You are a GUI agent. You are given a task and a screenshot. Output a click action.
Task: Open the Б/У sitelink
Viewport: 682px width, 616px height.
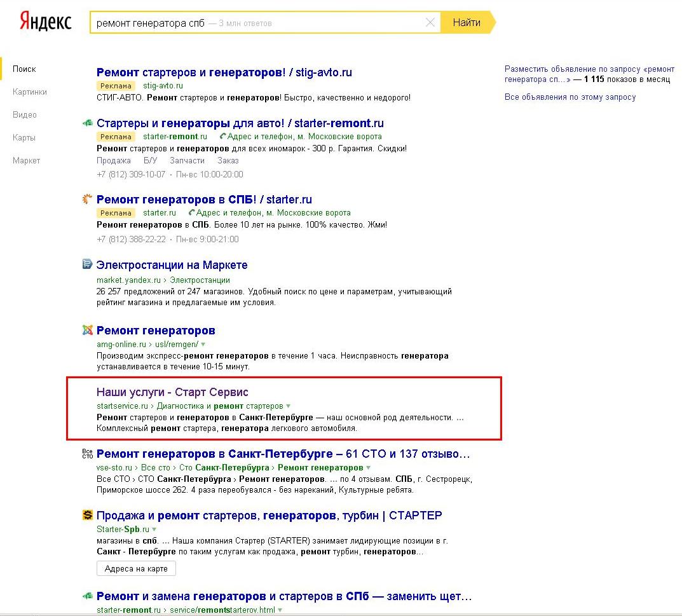[x=151, y=161]
